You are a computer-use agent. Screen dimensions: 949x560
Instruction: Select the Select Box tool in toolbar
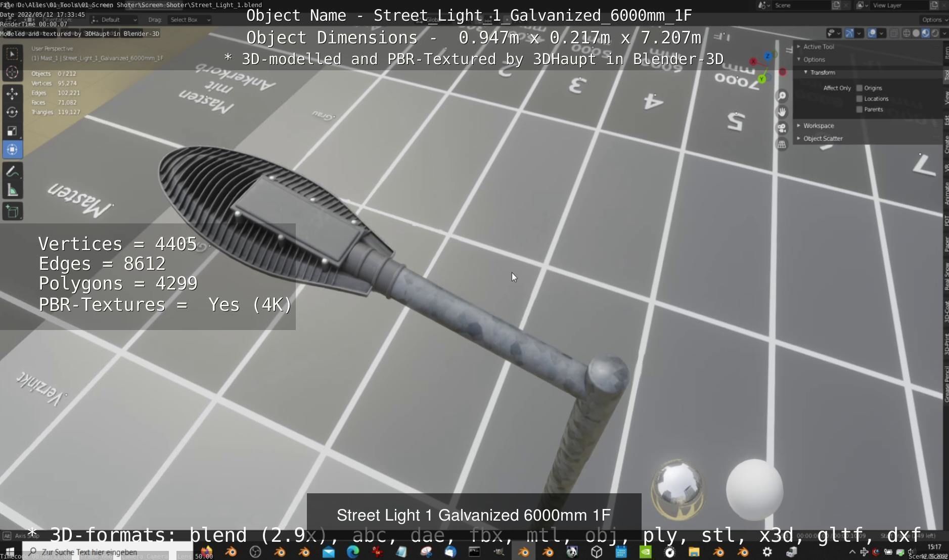(x=12, y=54)
